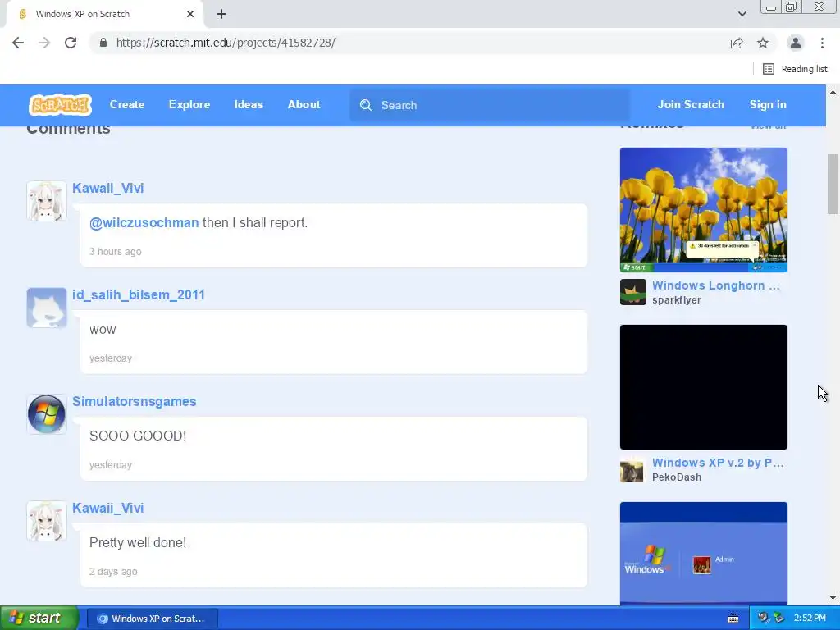Click the '2 days ago' timestamp
Screen dimensions: 840x630
coord(113,572)
